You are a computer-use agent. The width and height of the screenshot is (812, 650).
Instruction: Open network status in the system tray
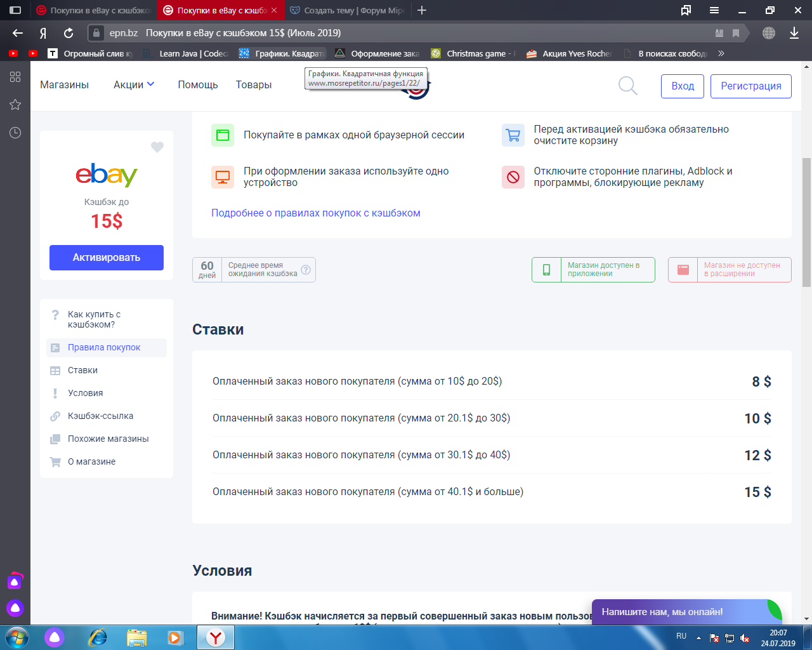730,638
